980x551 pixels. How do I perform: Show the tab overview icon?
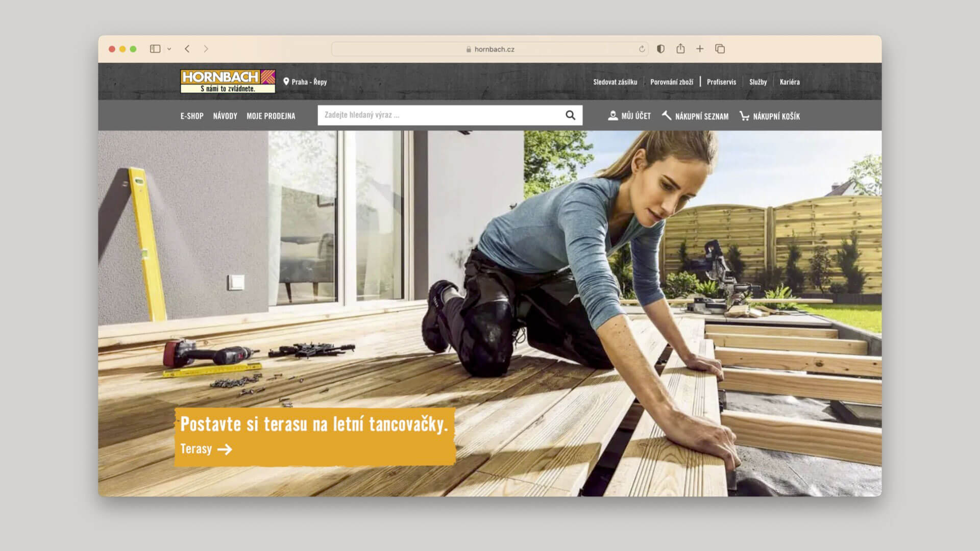[720, 49]
